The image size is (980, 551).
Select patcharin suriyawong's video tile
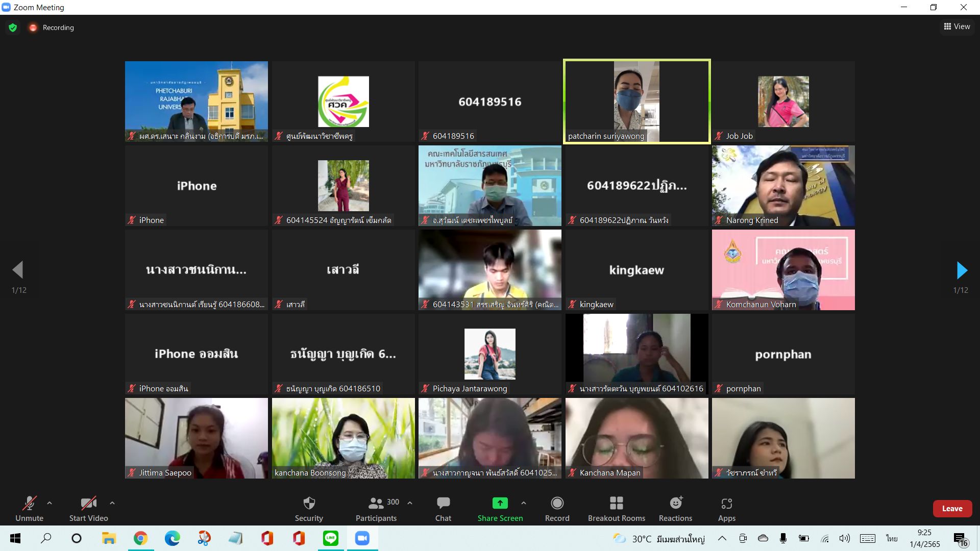[636, 102]
